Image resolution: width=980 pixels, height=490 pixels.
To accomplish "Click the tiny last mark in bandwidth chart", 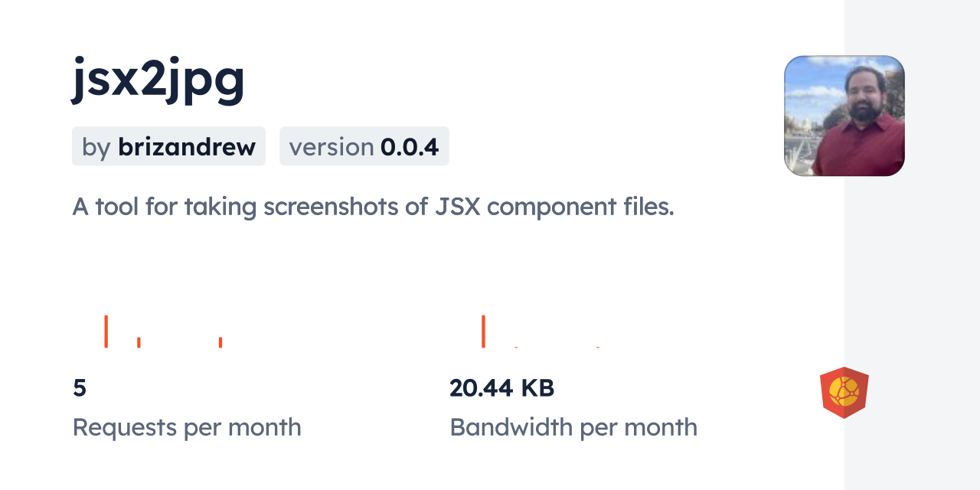I will (597, 347).
